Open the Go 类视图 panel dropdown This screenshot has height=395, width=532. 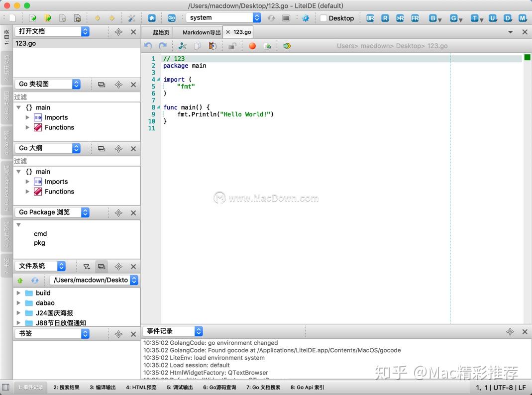[48, 84]
